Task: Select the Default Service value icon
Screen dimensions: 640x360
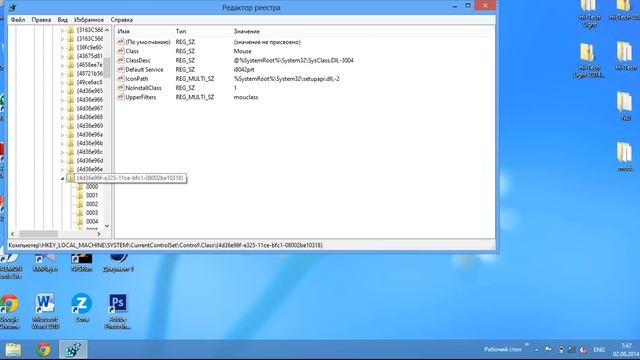Action: 120,69
